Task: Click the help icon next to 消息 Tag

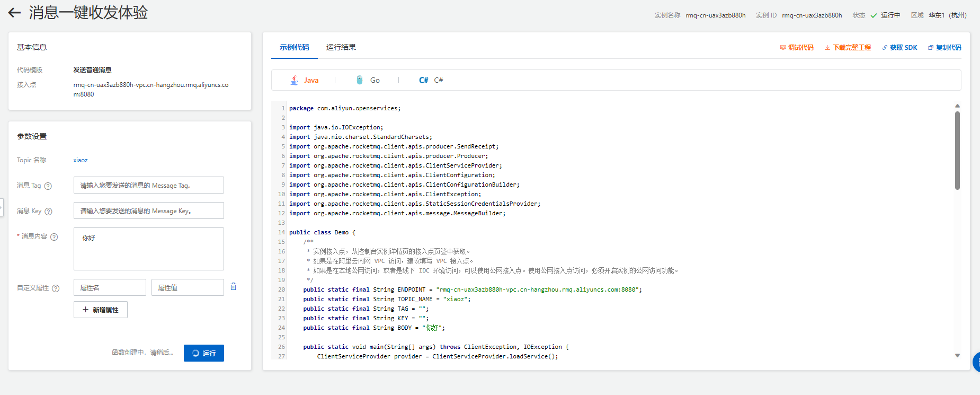Action: [48, 186]
